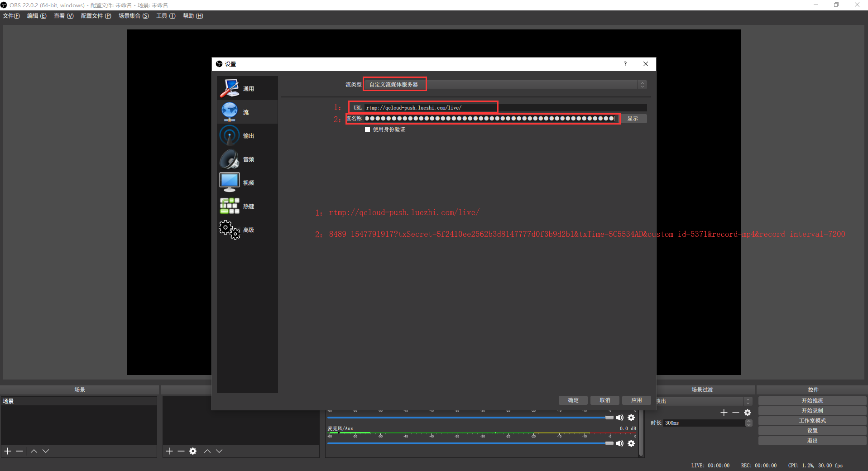868x471 pixels.
Task: Click into the URL input field
Action: (x=505, y=108)
